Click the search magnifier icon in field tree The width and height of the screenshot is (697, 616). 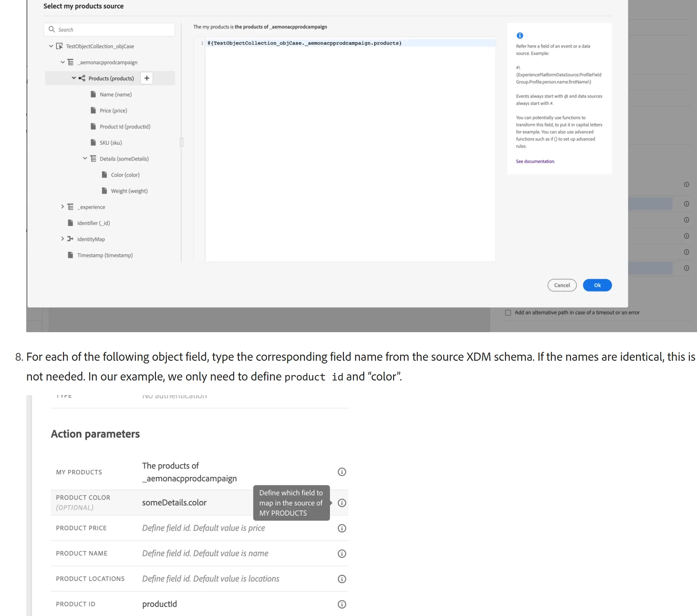coord(52,29)
